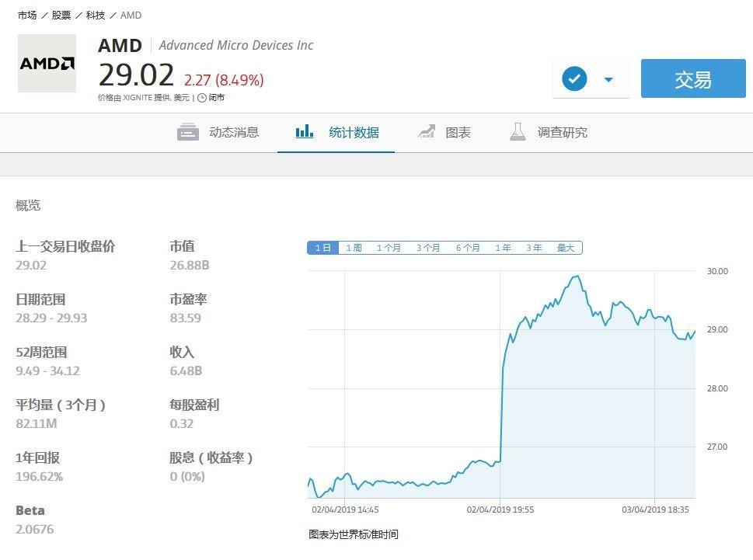Click the AMD logo thumbnail
The width and height of the screenshot is (753, 560).
47,64
